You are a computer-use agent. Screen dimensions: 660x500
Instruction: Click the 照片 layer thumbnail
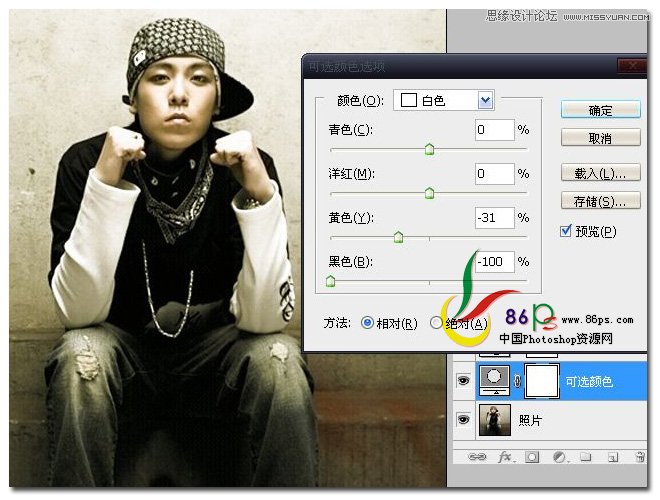(x=495, y=420)
